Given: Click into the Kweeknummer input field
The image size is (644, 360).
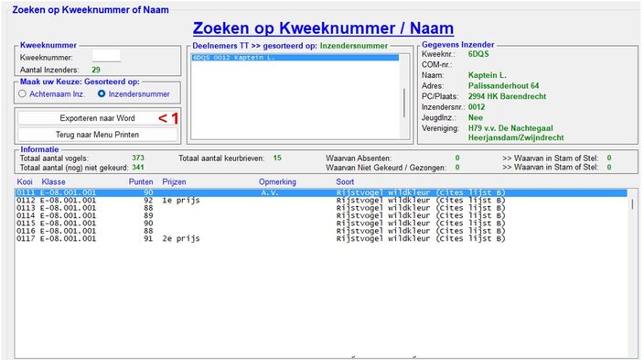Looking at the screenshot, I should 106,56.
